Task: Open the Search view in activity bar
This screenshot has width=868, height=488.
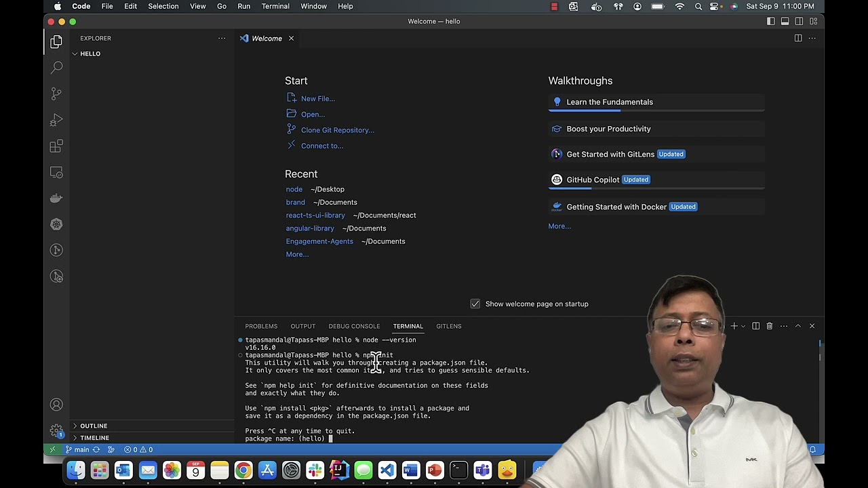Action: coord(56,68)
